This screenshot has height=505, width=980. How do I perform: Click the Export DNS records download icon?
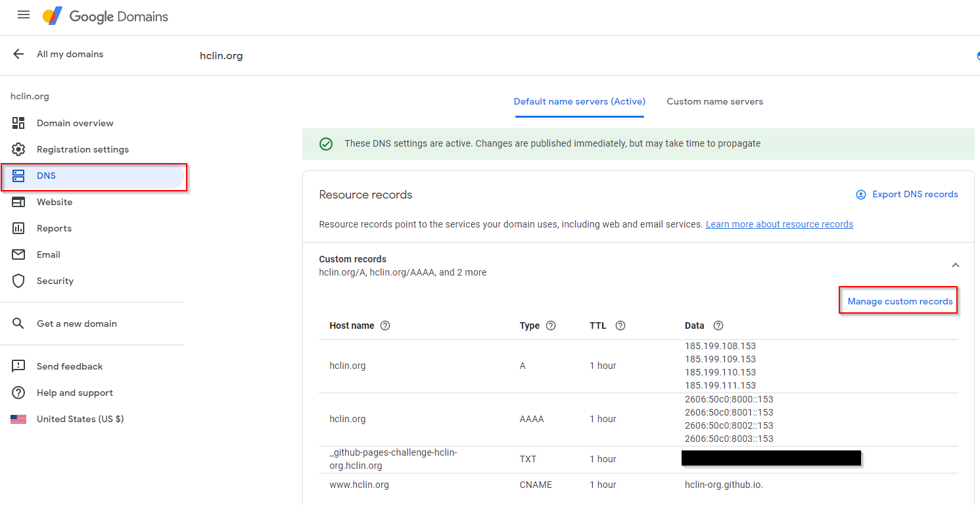861,195
